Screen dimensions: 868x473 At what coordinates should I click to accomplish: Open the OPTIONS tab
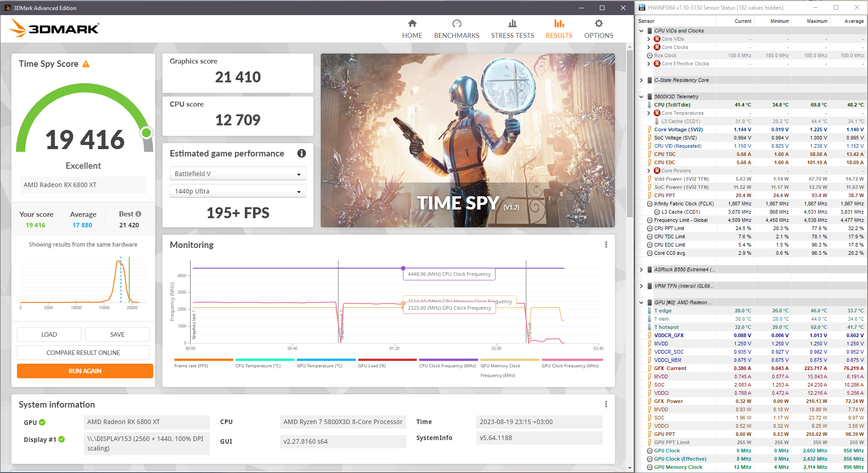click(x=598, y=29)
